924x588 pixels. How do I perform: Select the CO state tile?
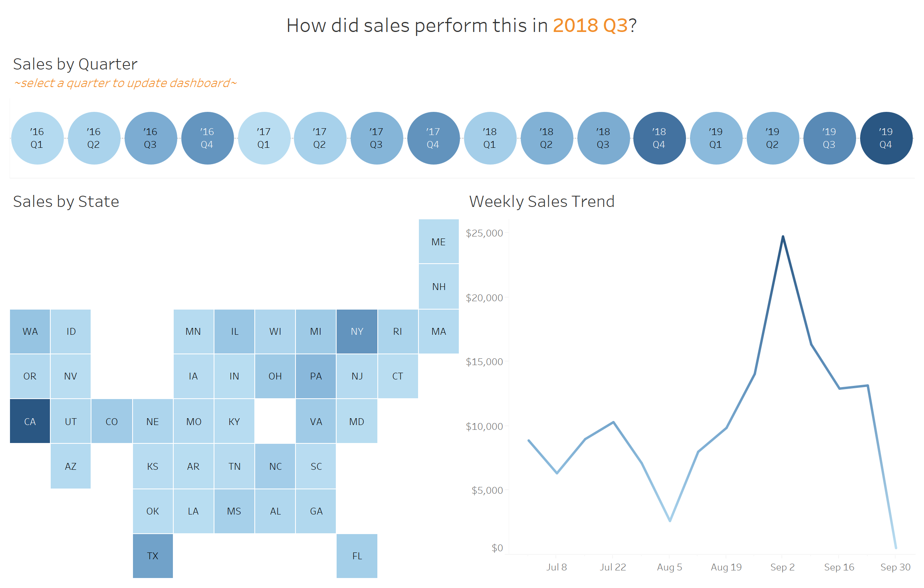point(112,421)
